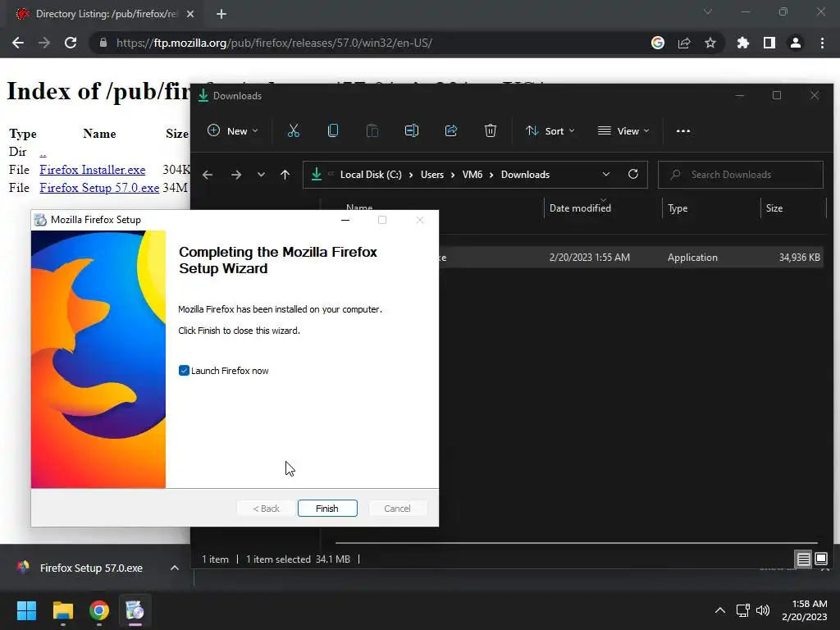Click the Cut scissors icon
Image resolution: width=840 pixels, height=630 pixels.
[x=294, y=130]
